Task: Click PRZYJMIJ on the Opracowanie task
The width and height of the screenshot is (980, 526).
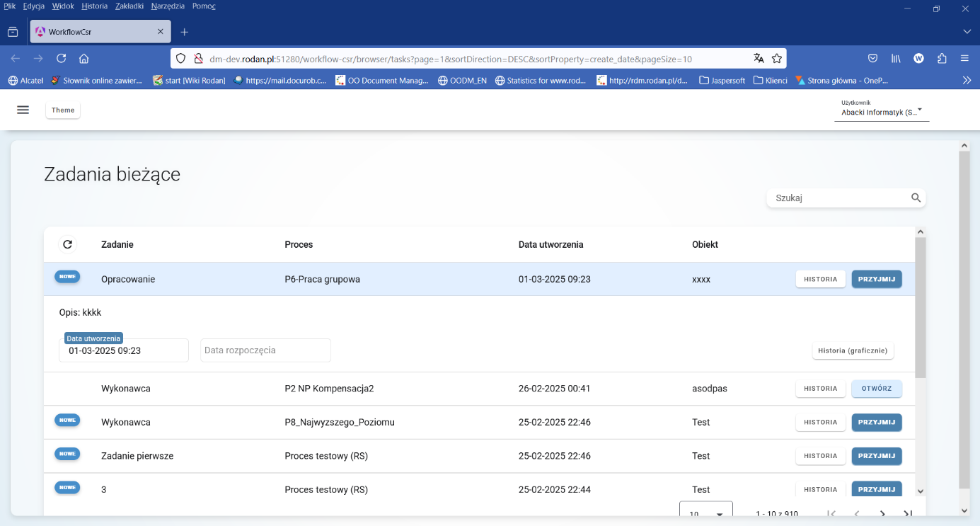Action: [x=876, y=279]
